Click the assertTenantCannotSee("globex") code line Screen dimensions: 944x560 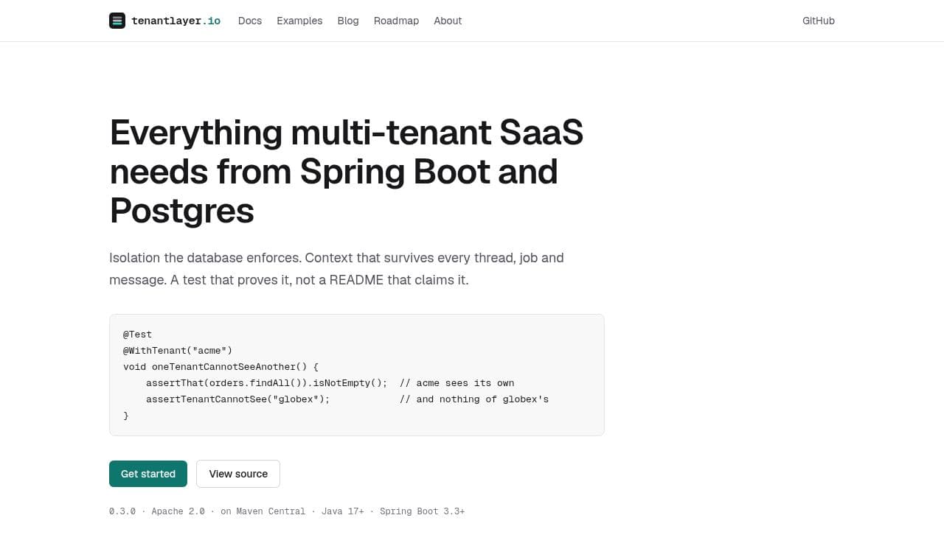point(237,399)
